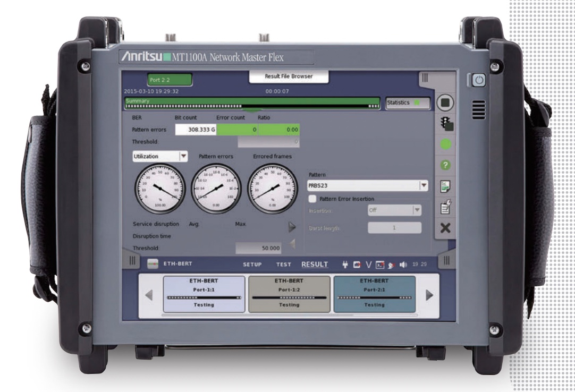Click the disruption Threshold 50.000 field
The width and height of the screenshot is (575, 392).
tap(258, 248)
